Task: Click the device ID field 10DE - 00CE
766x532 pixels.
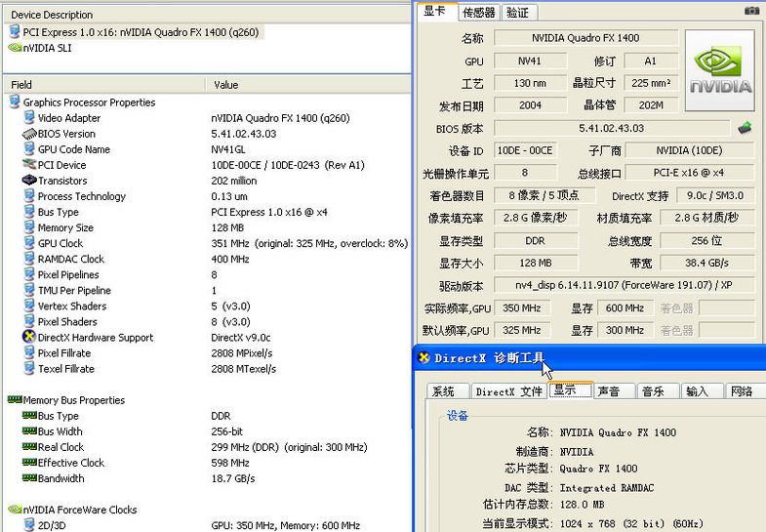Action: pos(525,150)
